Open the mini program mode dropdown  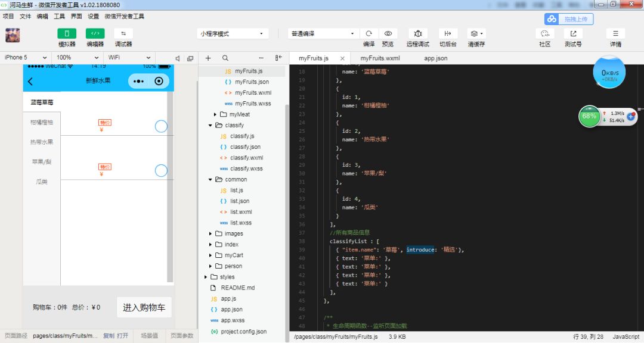pyautogui.click(x=233, y=33)
